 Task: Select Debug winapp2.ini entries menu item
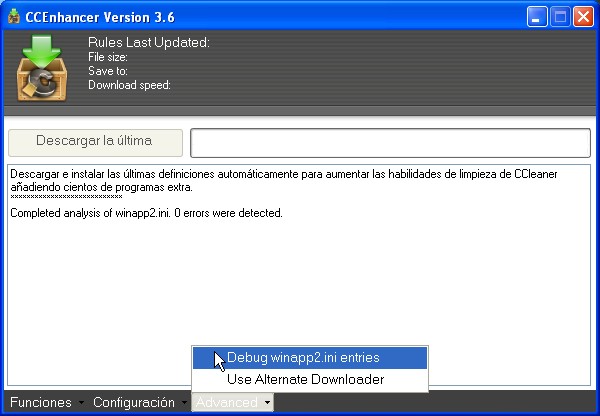click(x=310, y=357)
